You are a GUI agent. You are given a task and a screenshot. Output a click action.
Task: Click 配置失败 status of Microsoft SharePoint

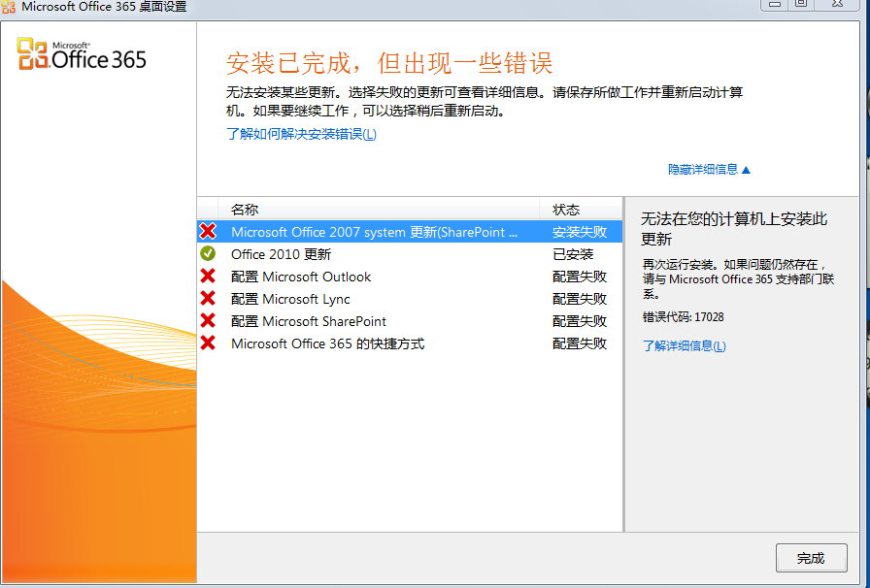click(x=580, y=320)
